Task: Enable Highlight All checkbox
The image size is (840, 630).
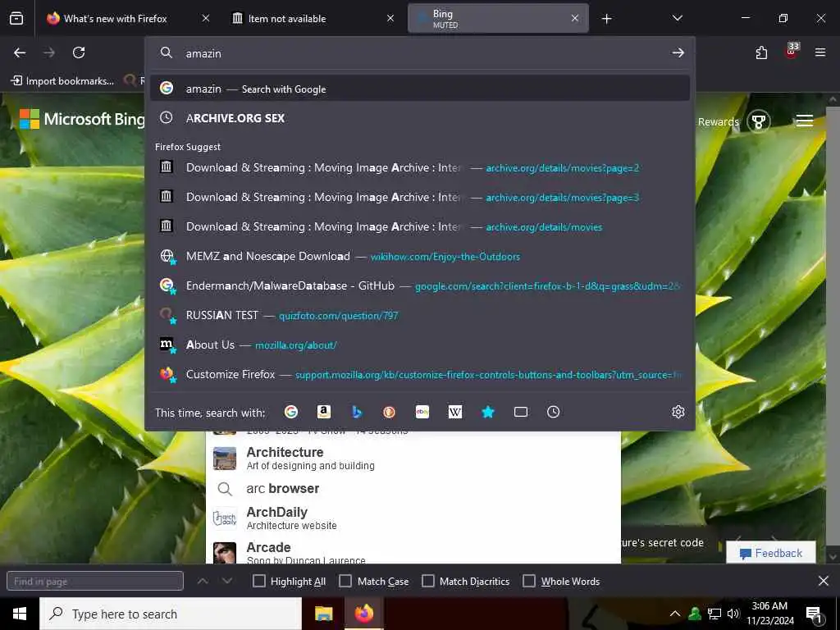Action: point(258,582)
